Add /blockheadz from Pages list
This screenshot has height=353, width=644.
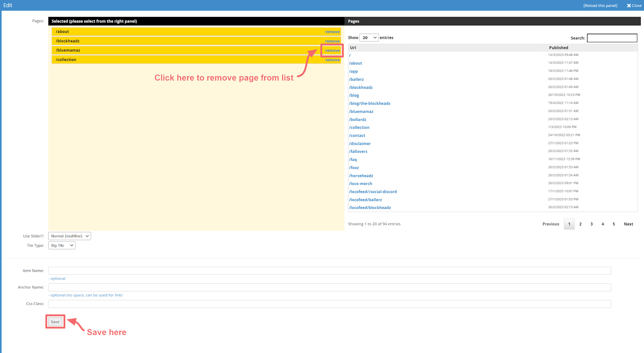[361, 87]
